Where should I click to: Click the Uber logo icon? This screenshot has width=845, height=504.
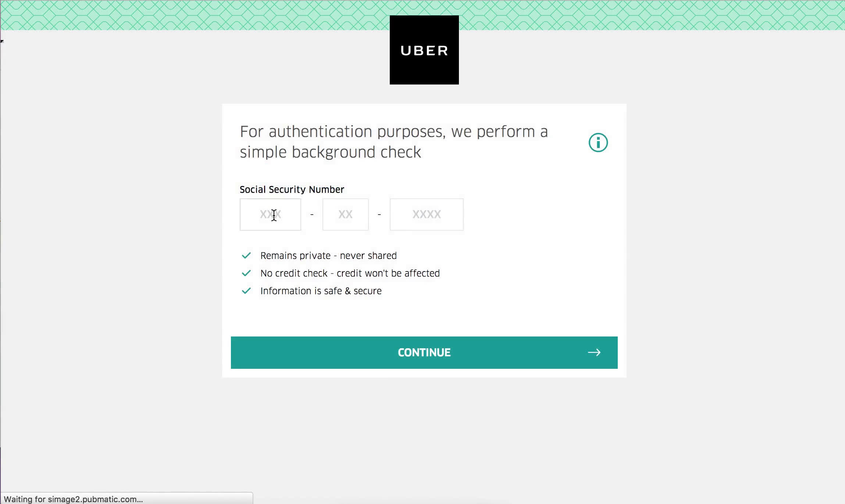coord(424,50)
